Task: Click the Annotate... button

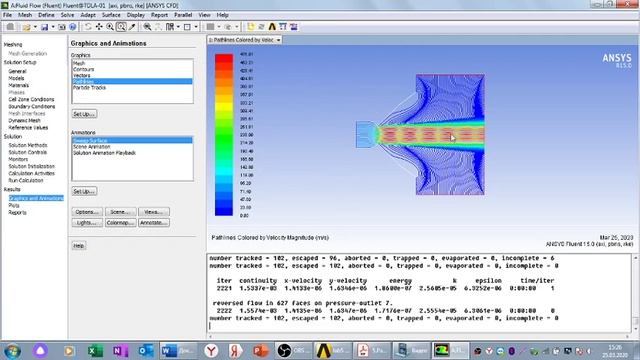Action: tap(153, 222)
